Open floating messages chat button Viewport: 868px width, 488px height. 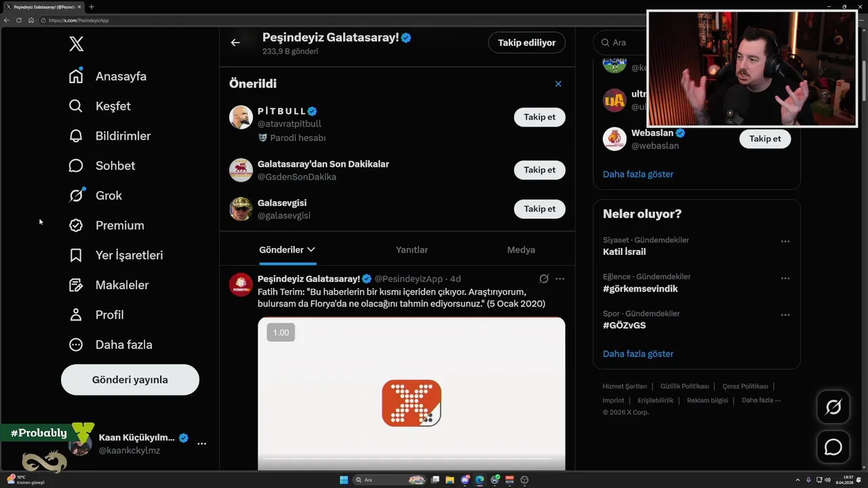[833, 447]
